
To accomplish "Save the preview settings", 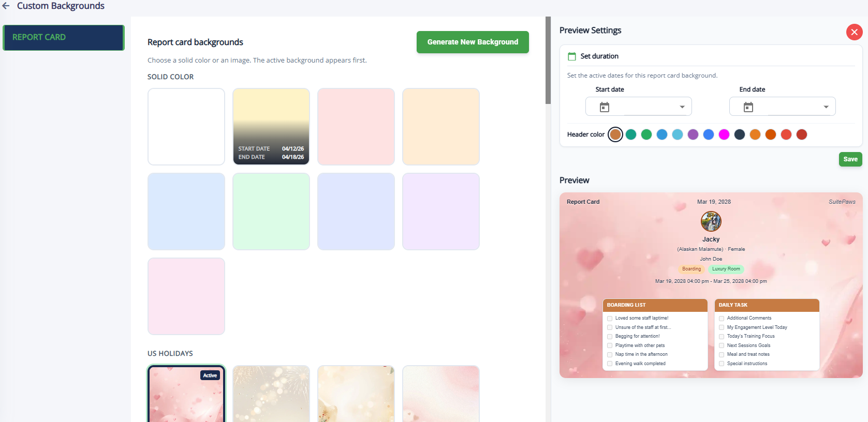I will click(x=850, y=159).
